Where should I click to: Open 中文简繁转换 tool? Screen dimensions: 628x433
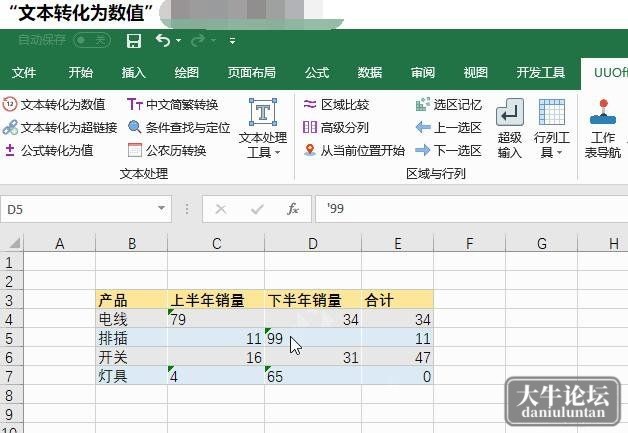[173, 105]
